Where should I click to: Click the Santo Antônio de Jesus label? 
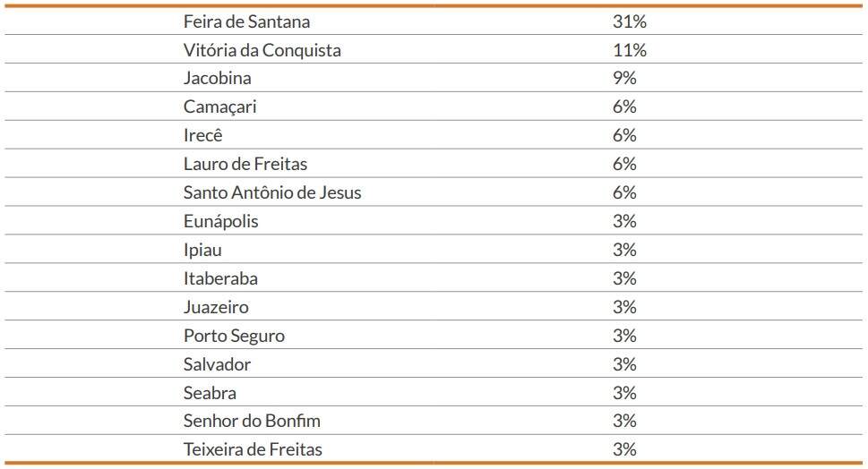coord(272,192)
